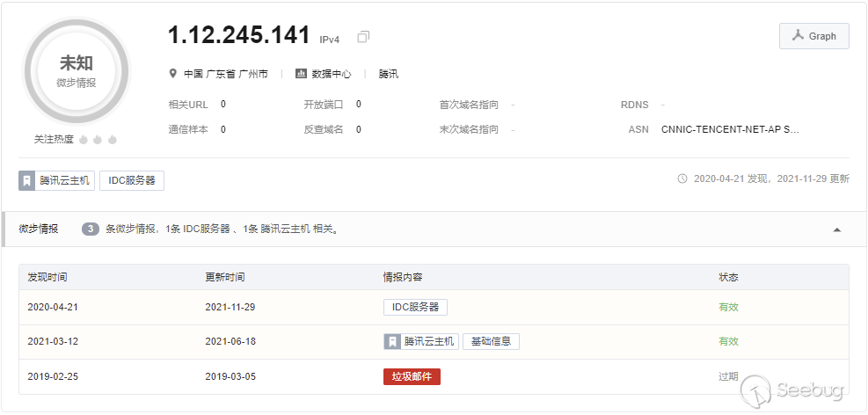This screenshot has height=415, width=868.
Task: Select the IDC服务器 tag below the summary
Action: pos(132,180)
